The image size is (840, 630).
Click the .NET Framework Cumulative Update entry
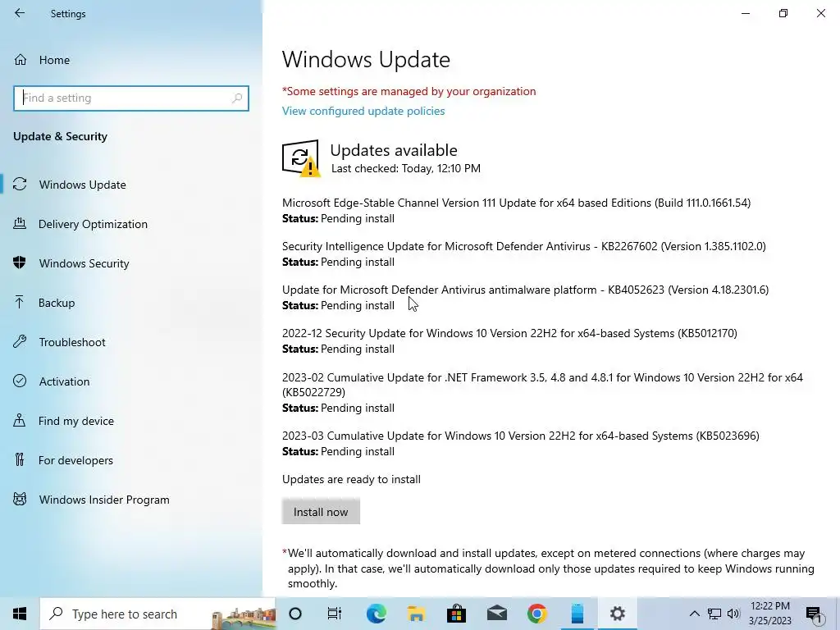point(542,392)
